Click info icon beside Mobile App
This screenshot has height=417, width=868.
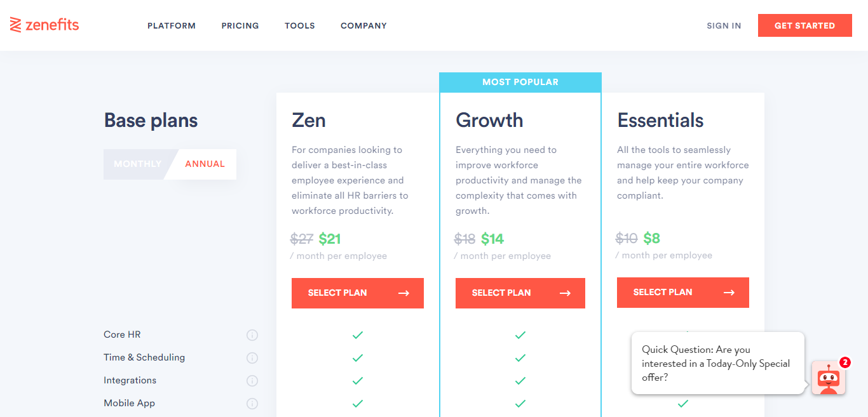(252, 404)
